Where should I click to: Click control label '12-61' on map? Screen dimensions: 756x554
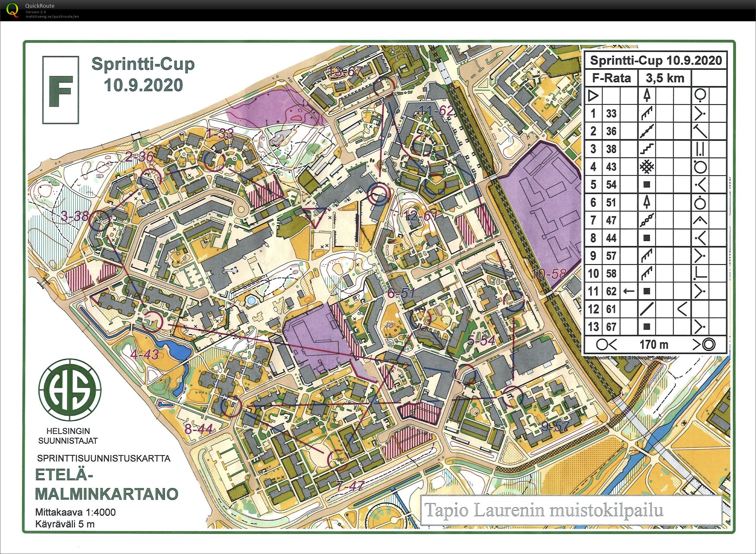[421, 215]
